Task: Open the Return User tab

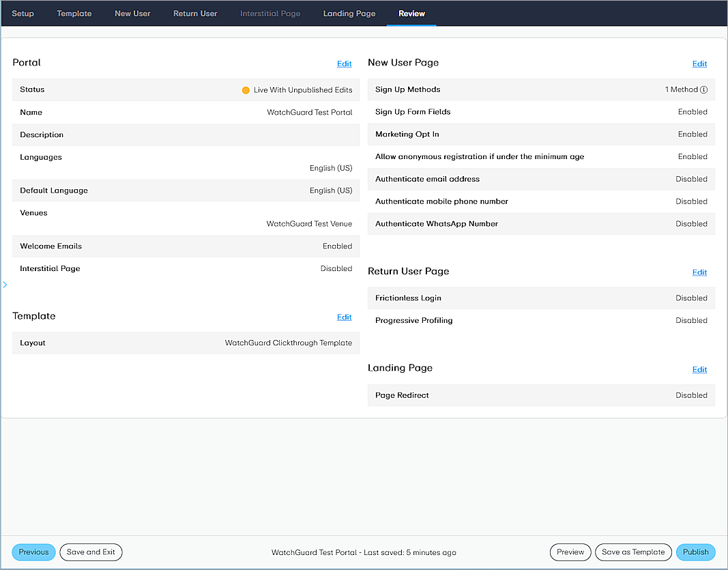Action: tap(195, 13)
